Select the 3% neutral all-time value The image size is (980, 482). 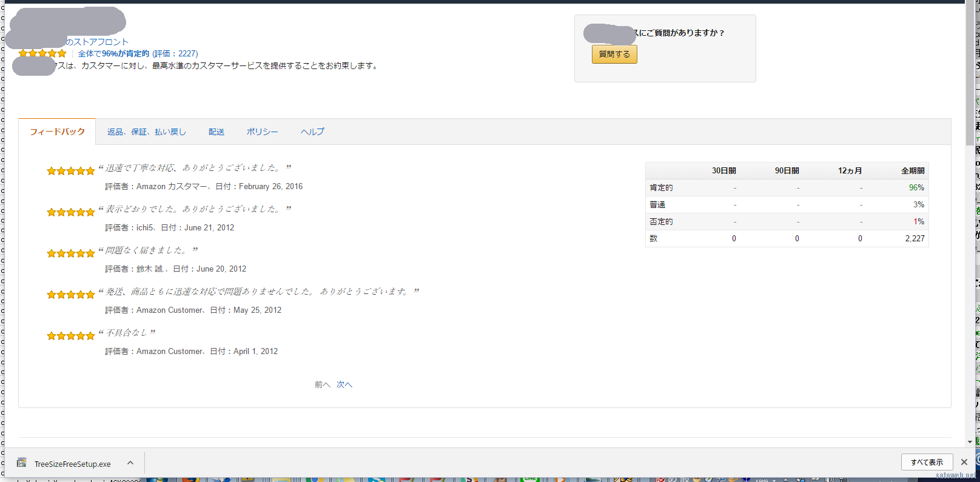919,204
